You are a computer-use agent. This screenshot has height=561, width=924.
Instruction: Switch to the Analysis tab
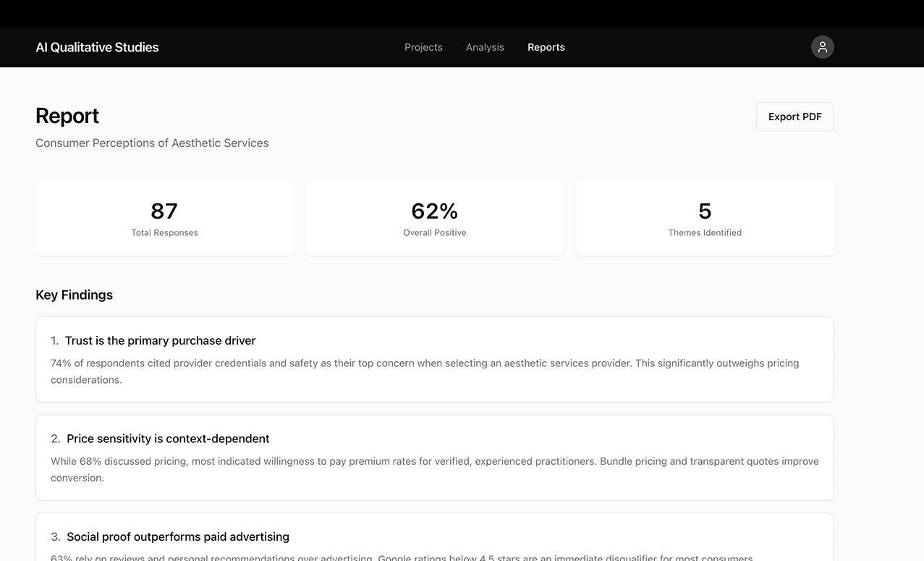click(485, 47)
